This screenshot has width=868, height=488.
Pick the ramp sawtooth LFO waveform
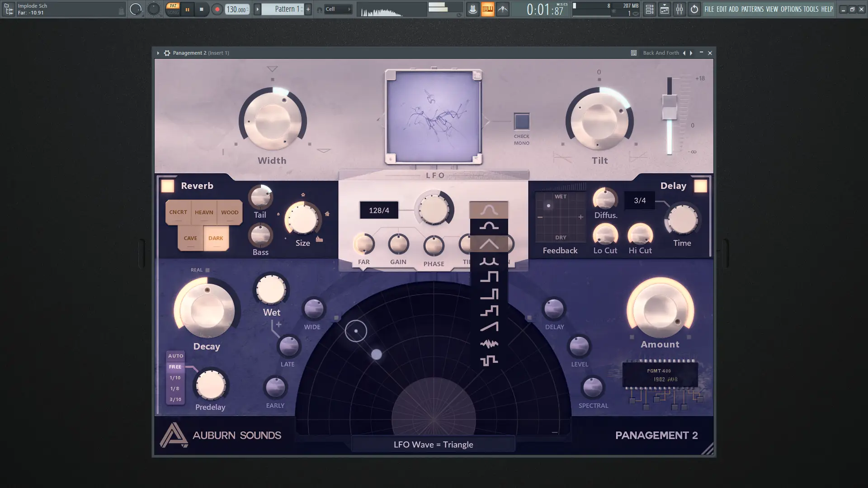click(489, 327)
